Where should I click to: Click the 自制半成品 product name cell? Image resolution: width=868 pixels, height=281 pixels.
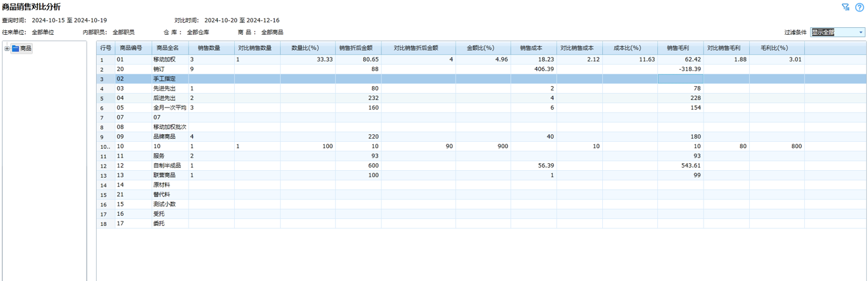(x=167, y=166)
